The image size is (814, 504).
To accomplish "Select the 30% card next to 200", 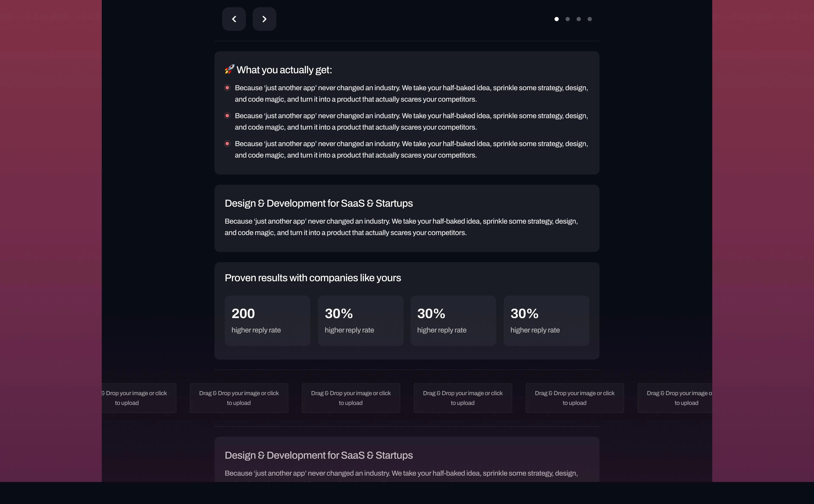I will coord(361,321).
